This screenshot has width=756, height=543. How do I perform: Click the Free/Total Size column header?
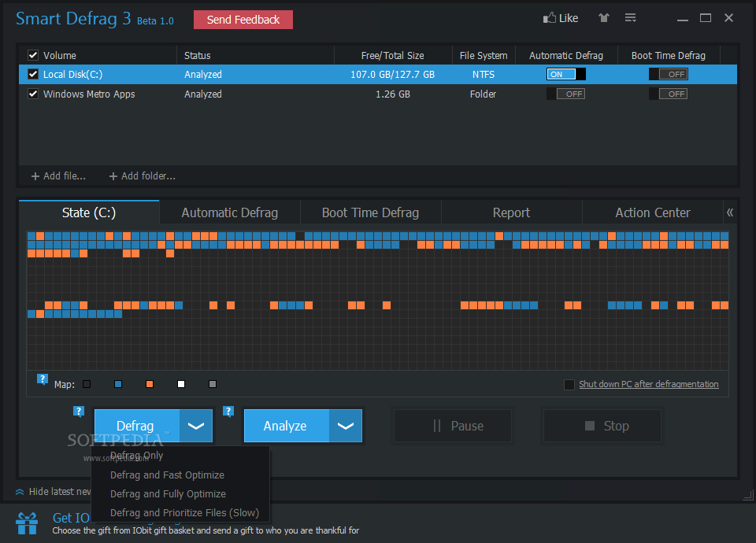click(x=393, y=55)
